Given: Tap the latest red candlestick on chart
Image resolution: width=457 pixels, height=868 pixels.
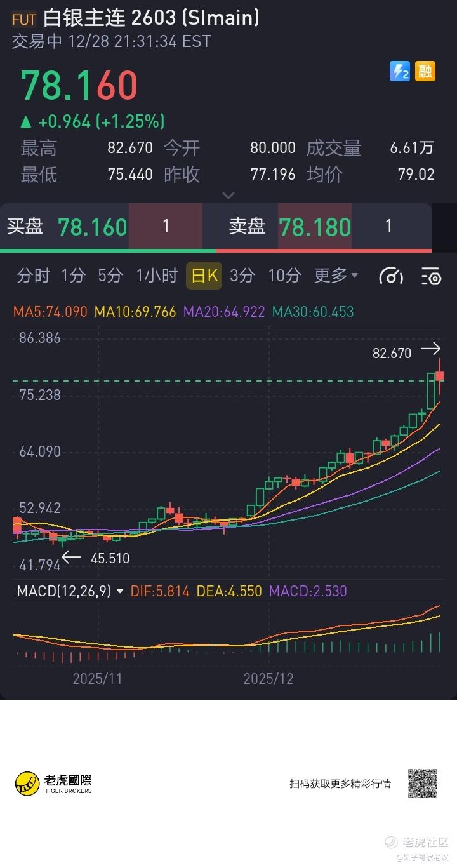Looking at the screenshot, I should (x=440, y=377).
